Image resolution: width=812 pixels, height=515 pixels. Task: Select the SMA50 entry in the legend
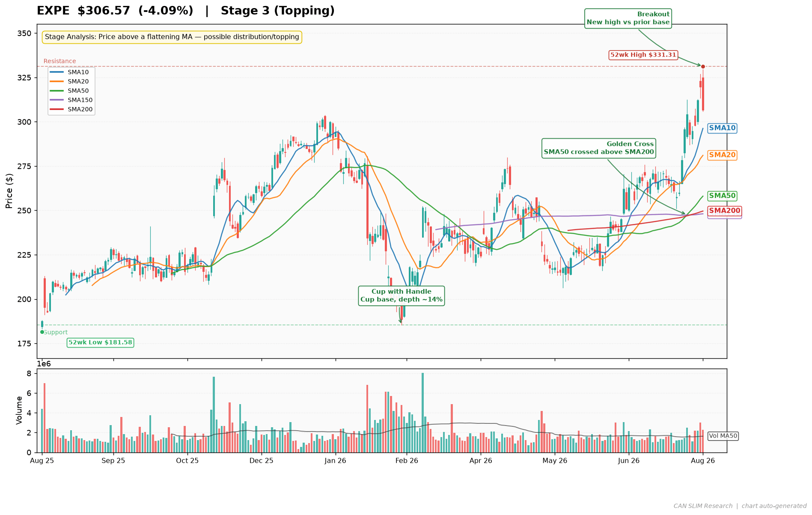pyautogui.click(x=71, y=91)
